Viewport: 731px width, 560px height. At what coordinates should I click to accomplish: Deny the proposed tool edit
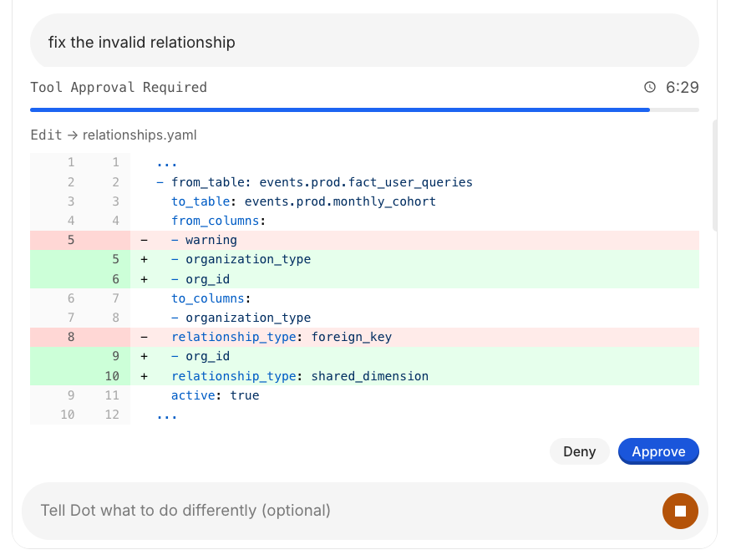tap(579, 451)
